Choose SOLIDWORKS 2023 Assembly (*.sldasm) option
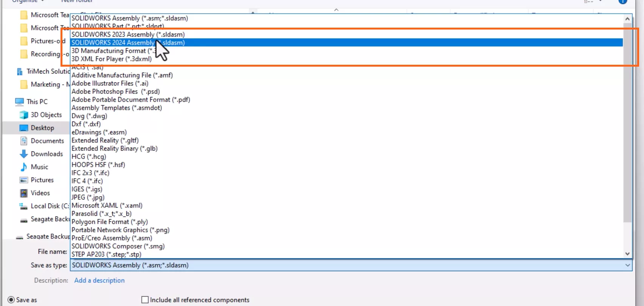Image resolution: width=644 pixels, height=306 pixels. (128, 34)
